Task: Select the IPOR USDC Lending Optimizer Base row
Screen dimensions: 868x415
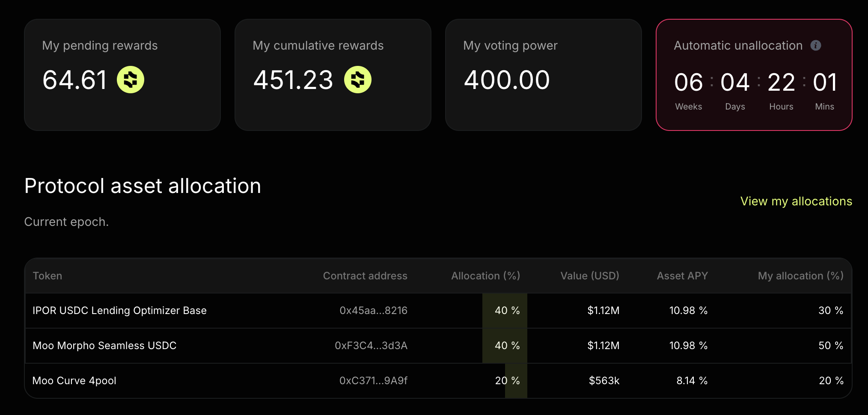Action: (119, 311)
